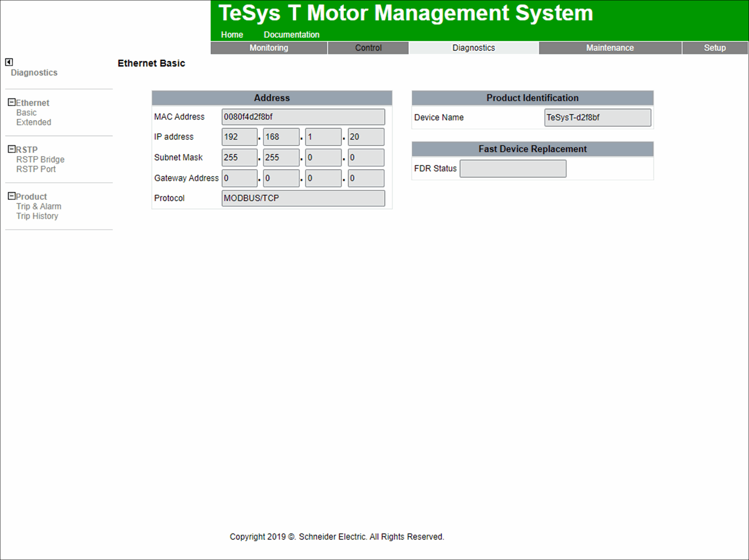Screen dimensions: 749x560
Task: Click the Protocol field showing MODBUS/TCP
Action: click(303, 198)
